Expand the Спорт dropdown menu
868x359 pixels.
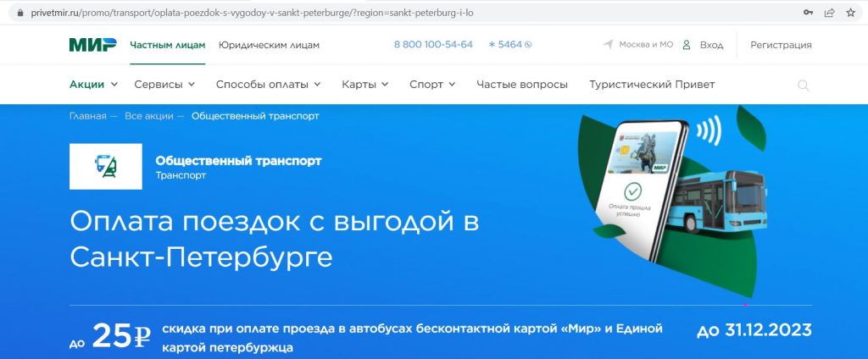click(x=432, y=85)
